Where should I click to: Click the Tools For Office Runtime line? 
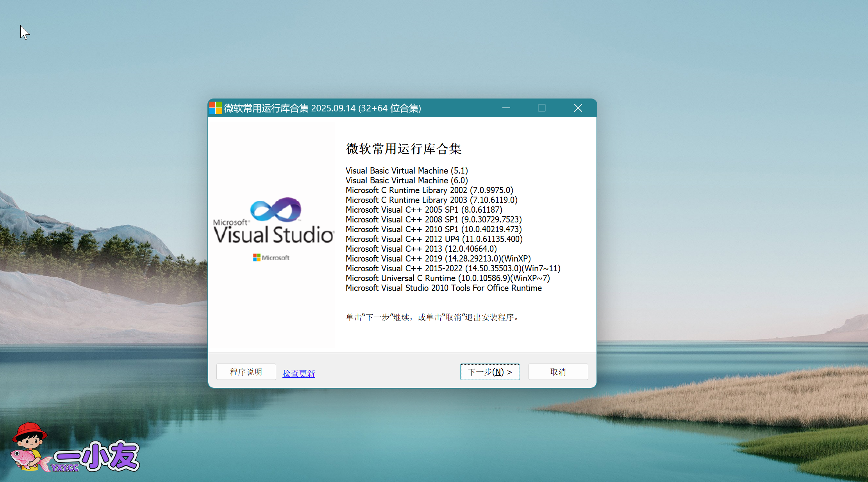point(443,288)
